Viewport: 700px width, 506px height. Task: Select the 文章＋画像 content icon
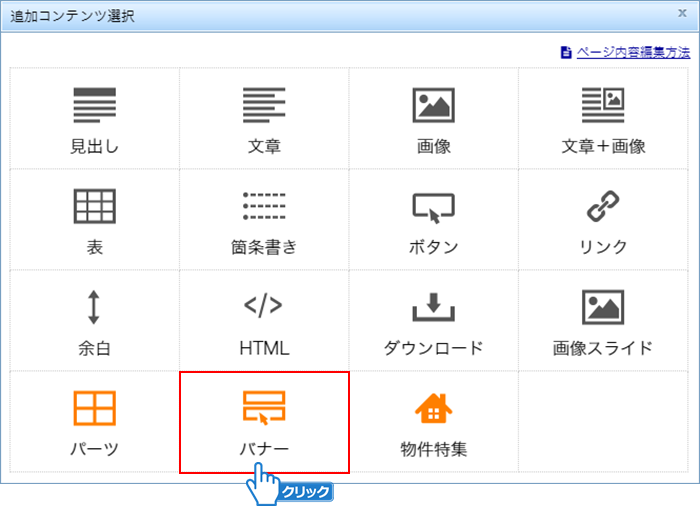603,105
